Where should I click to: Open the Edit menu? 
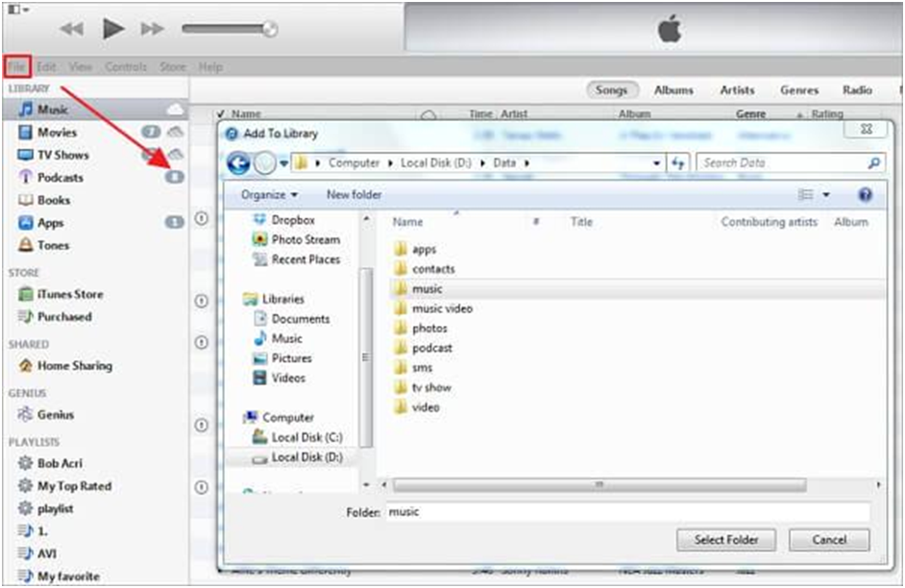47,67
